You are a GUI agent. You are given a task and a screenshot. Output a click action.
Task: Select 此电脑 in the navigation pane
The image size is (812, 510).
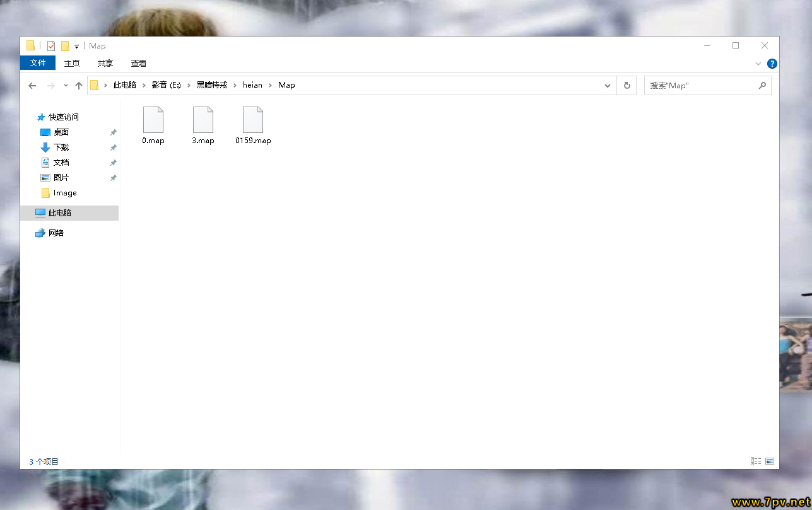pyautogui.click(x=60, y=213)
